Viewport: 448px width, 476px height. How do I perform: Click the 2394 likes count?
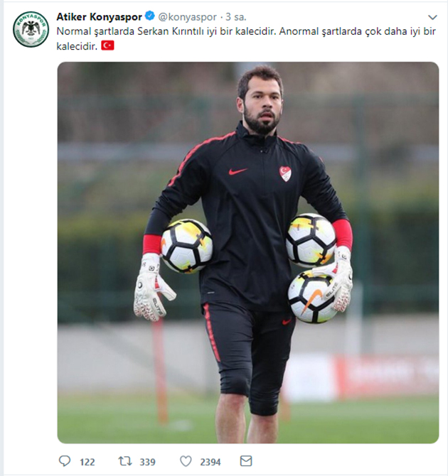pyautogui.click(x=210, y=462)
